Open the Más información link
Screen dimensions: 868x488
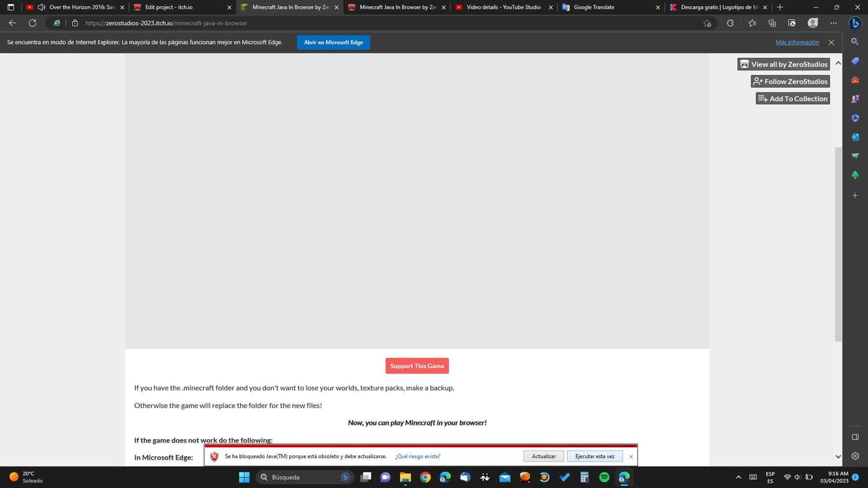click(797, 42)
